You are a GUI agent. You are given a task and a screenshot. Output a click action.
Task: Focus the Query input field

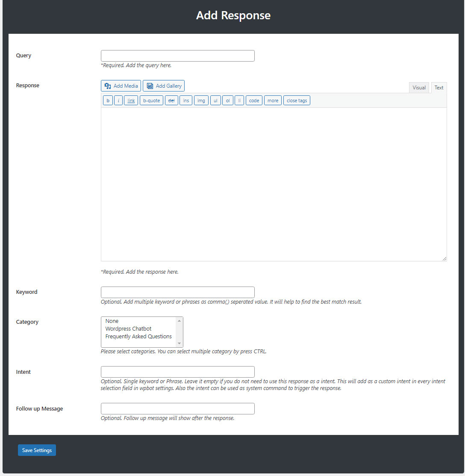[x=178, y=56]
